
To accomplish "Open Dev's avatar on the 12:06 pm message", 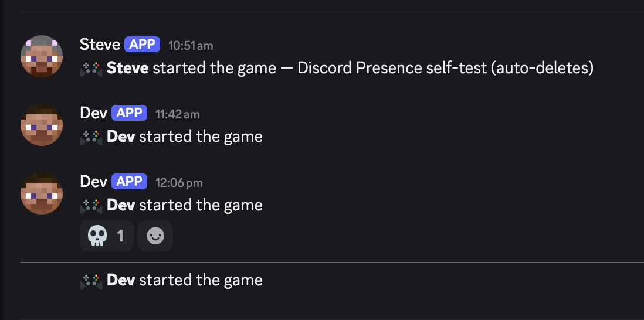I will coord(42,193).
